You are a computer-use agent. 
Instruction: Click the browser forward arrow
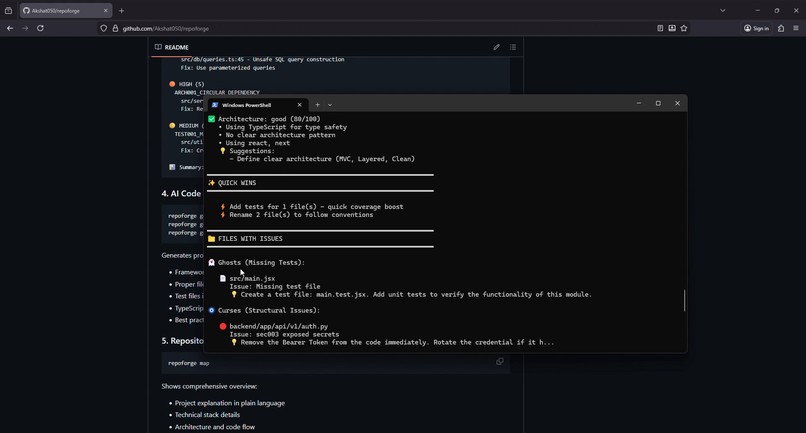(25, 28)
